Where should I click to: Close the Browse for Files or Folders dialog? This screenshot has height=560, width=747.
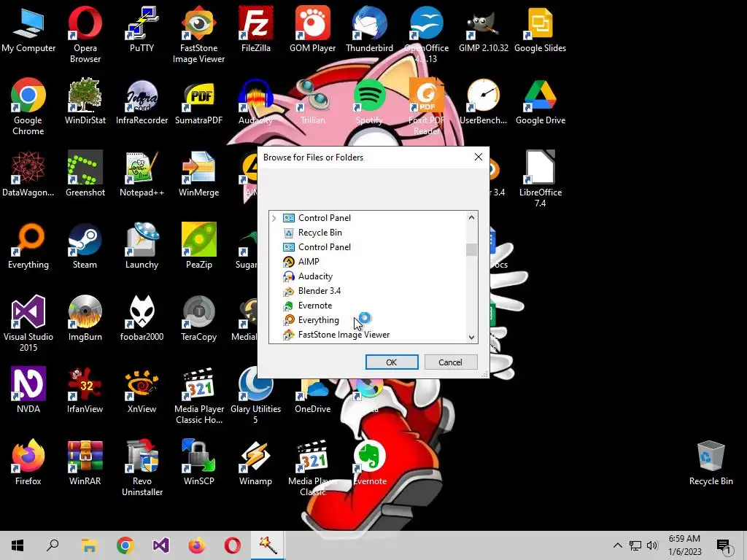479,157
